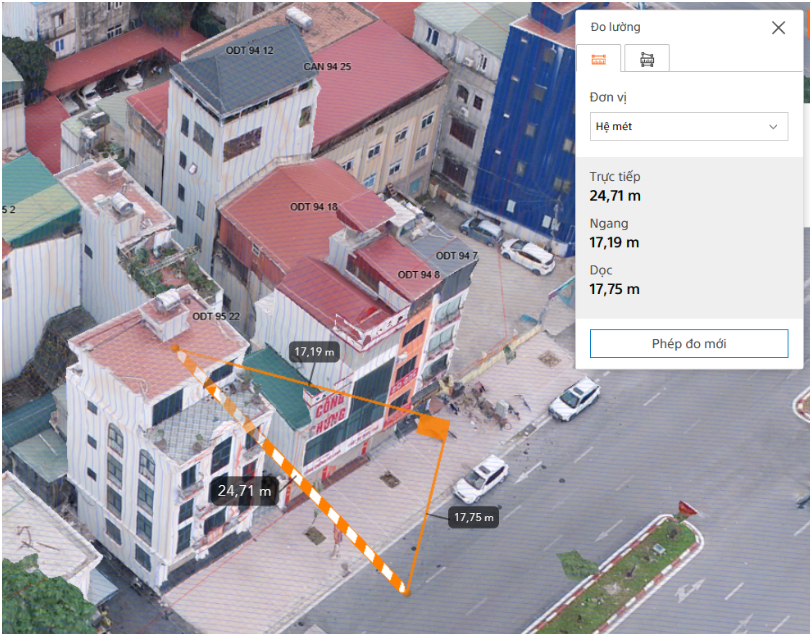
Task: Click the 24,71 m label on the map
Action: [246, 490]
